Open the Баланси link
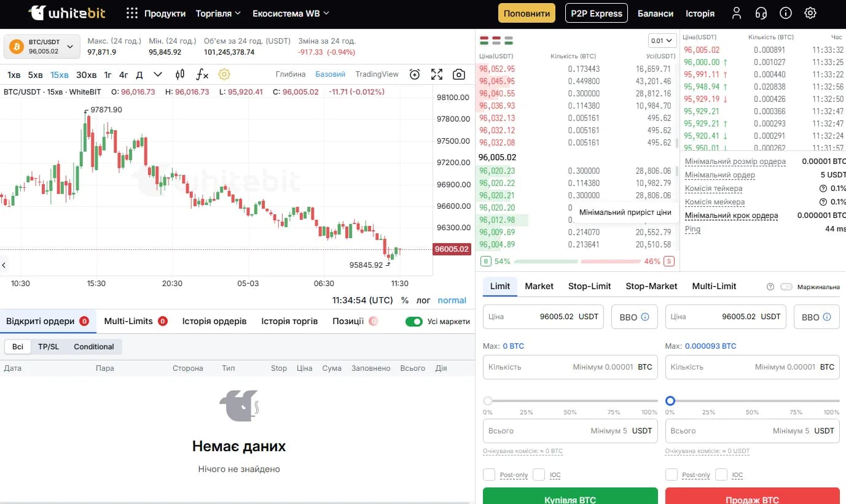This screenshot has height=504, width=846. point(656,13)
